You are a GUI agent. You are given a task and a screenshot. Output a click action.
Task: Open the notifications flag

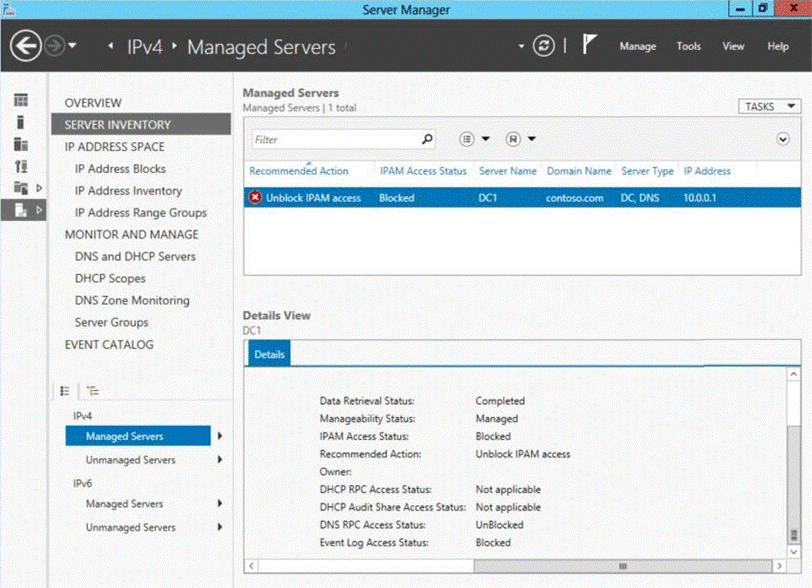coord(590,46)
